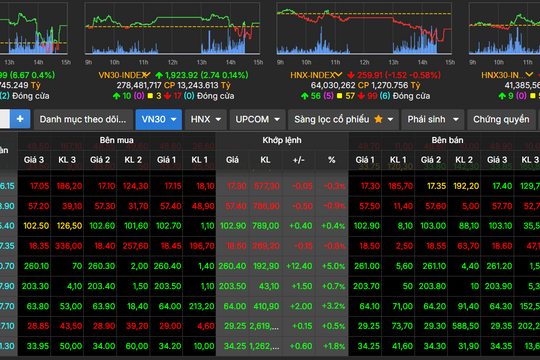Sort by the +/- column header
This screenshot has height=360, width=540.
click(299, 160)
